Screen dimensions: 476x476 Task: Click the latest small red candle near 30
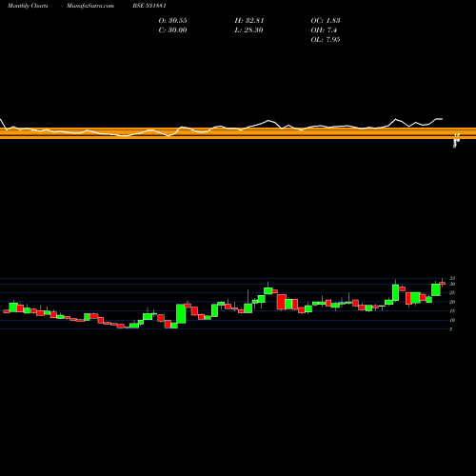443,283
